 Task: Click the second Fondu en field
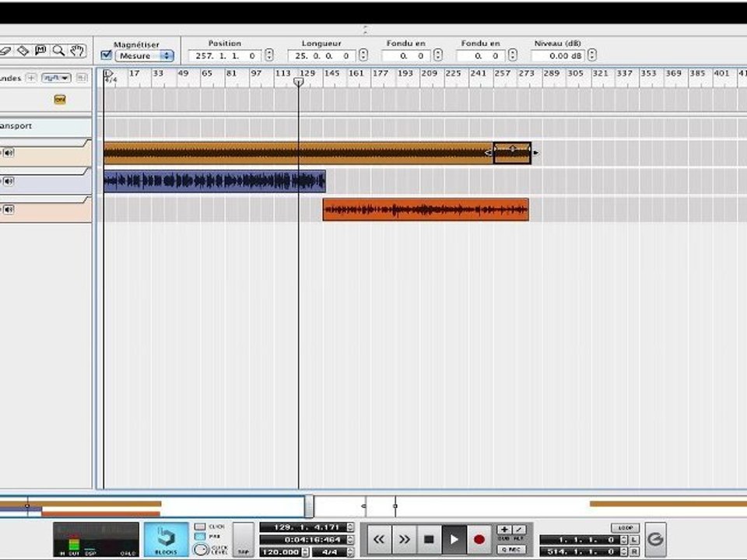(481, 56)
